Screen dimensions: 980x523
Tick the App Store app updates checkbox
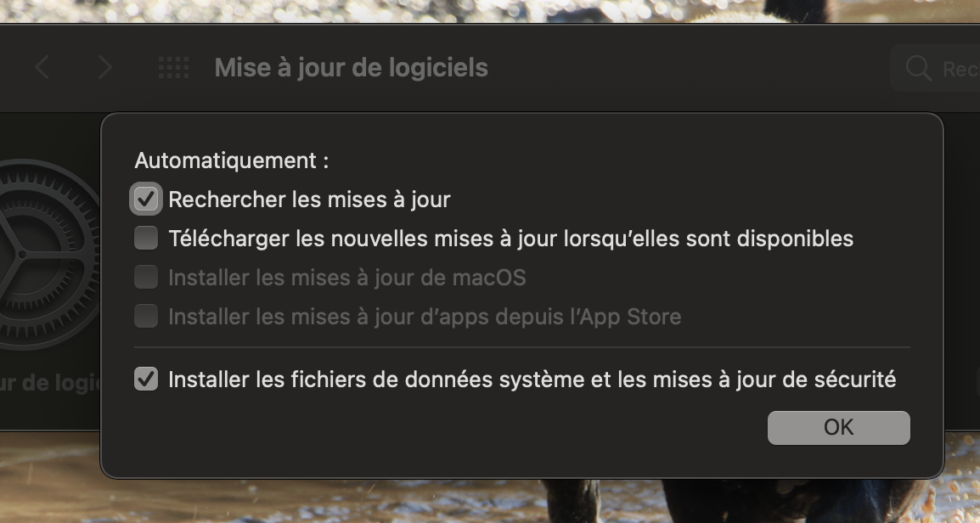point(146,317)
